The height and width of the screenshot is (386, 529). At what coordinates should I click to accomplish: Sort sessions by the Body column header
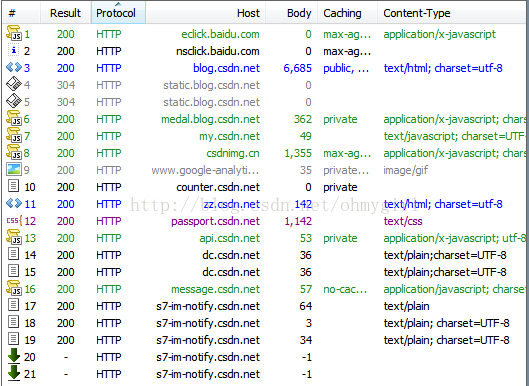(x=291, y=13)
